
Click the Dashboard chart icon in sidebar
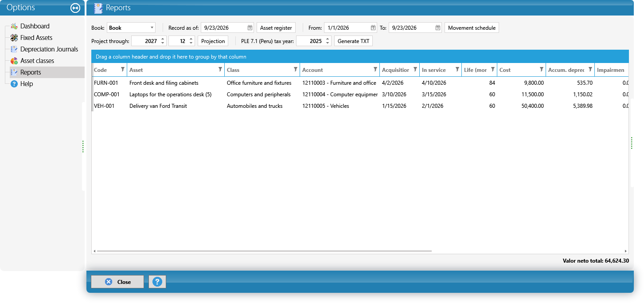point(14,26)
